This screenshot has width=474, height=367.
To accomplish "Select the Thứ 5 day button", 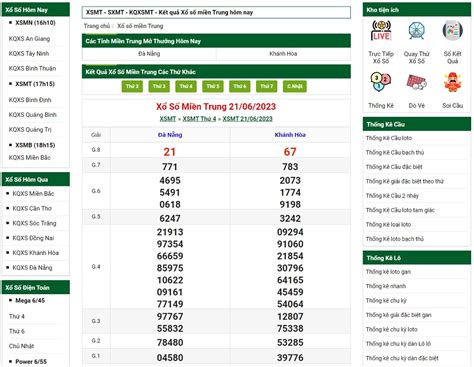I will (213, 86).
